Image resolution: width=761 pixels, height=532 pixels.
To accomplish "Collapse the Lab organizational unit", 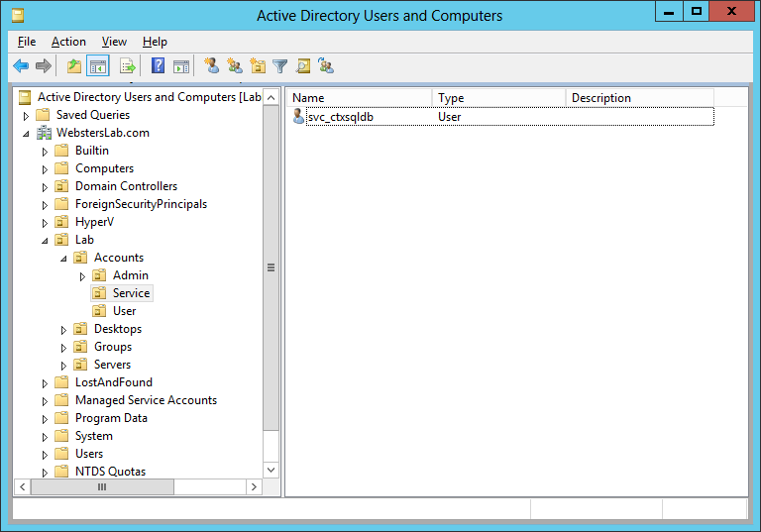I will point(45,241).
